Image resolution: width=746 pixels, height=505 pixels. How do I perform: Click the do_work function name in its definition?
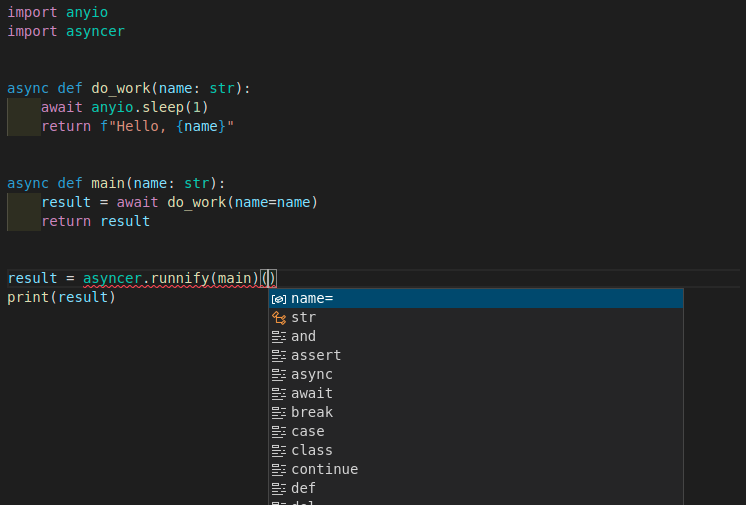click(120, 88)
